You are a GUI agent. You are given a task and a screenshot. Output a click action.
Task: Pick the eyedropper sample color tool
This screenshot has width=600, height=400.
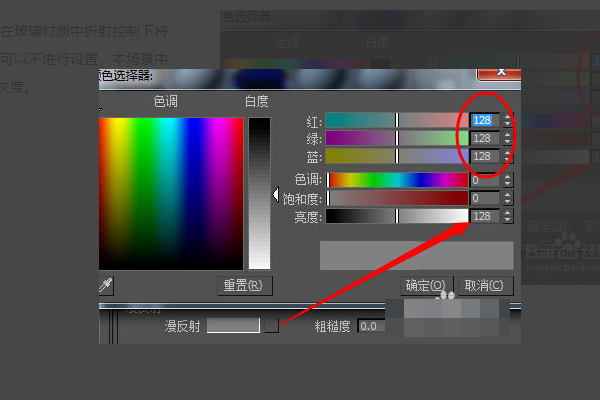[x=106, y=286]
